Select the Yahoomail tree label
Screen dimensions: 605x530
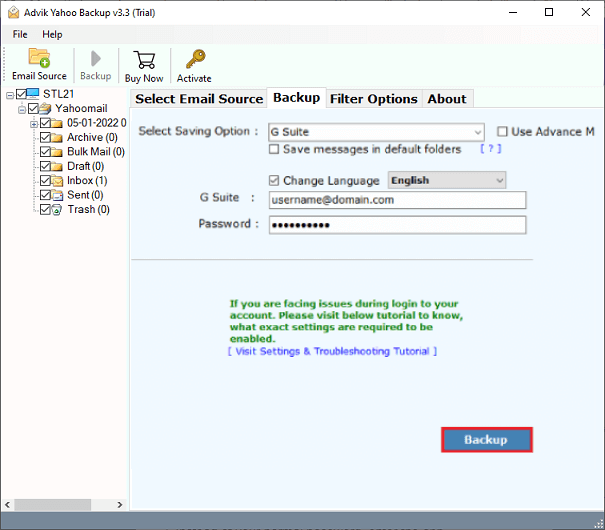[x=81, y=108]
